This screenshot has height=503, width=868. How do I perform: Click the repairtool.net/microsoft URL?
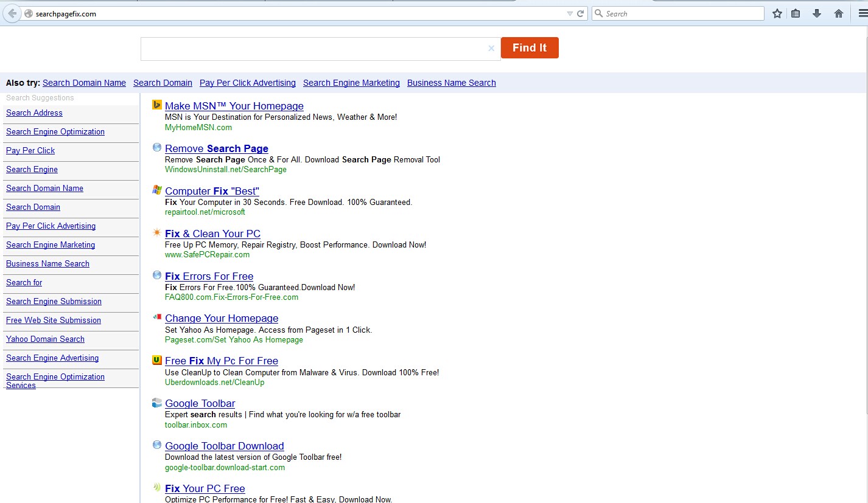pyautogui.click(x=205, y=212)
